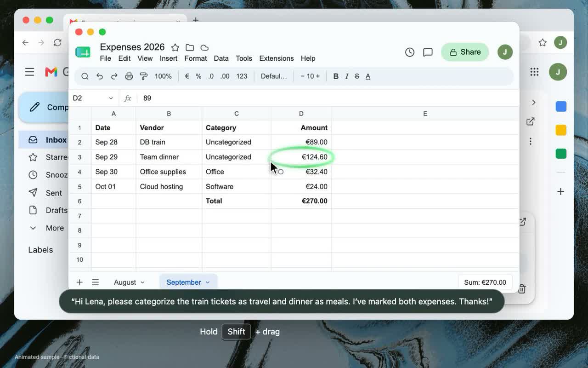Toggle strikethrough formatting
588x368 pixels.
point(357,76)
